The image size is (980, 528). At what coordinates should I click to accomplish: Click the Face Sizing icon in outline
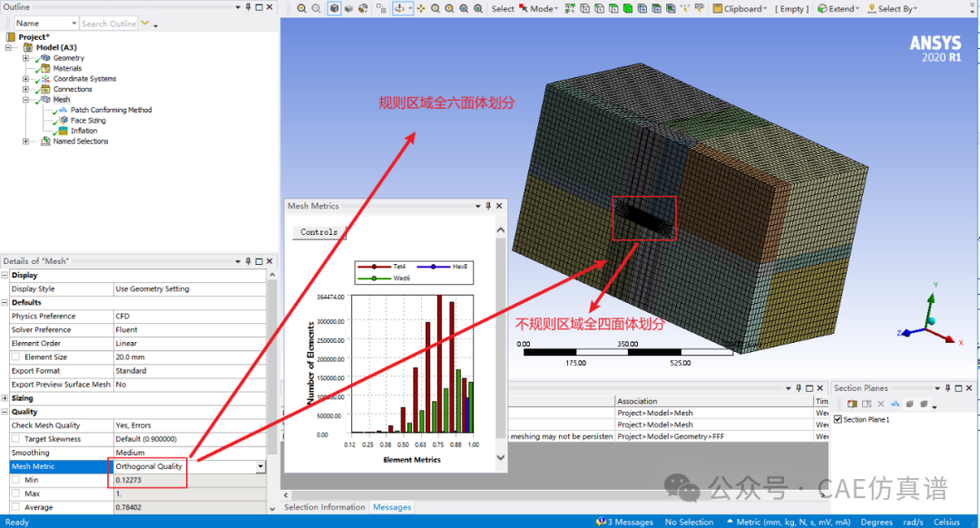[63, 121]
